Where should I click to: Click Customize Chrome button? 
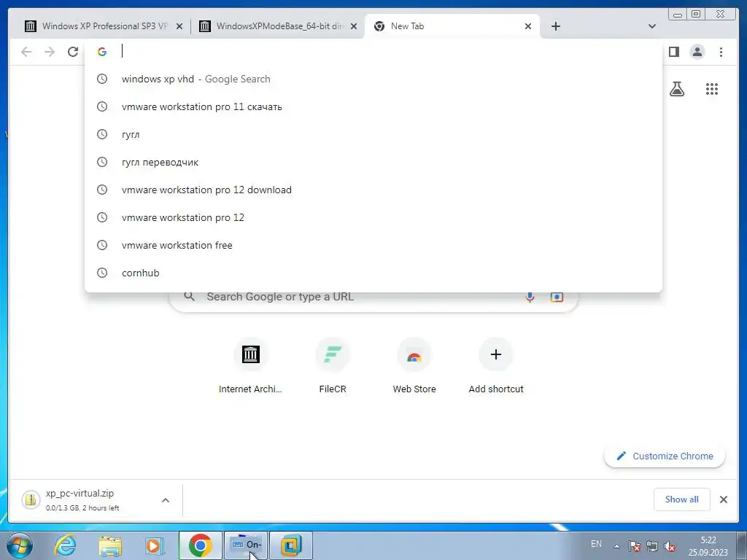click(x=665, y=456)
